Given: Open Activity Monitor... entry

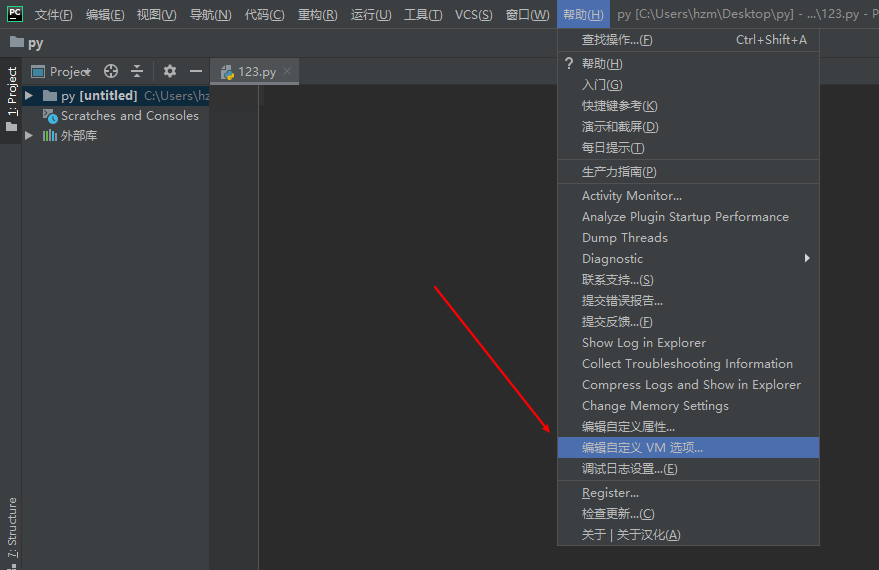Looking at the screenshot, I should pyautogui.click(x=688, y=196).
